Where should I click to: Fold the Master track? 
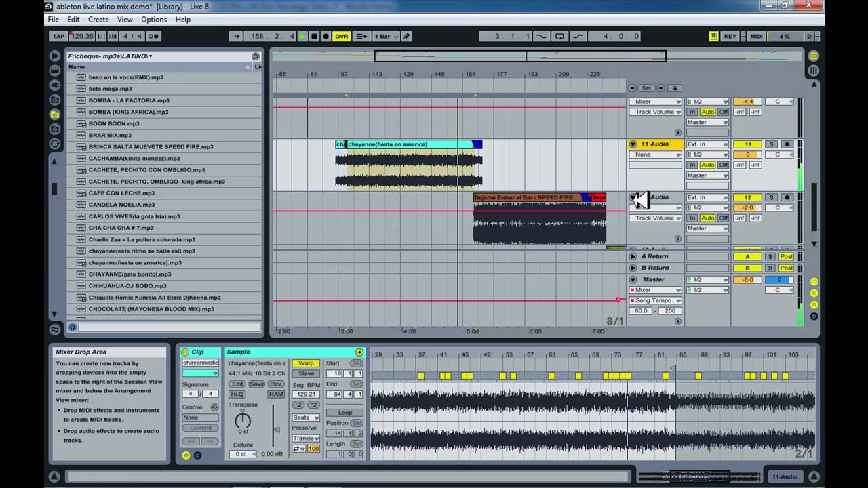click(x=633, y=279)
